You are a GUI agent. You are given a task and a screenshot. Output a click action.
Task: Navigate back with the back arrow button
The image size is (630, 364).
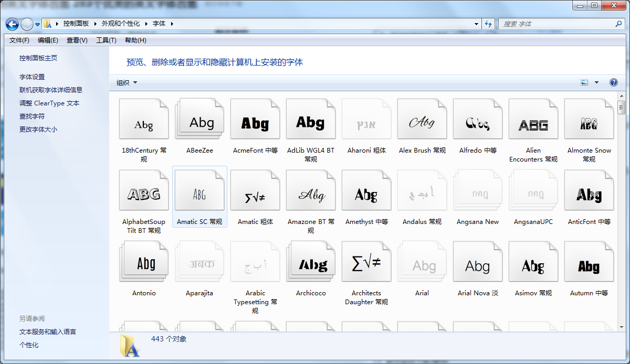click(x=12, y=24)
